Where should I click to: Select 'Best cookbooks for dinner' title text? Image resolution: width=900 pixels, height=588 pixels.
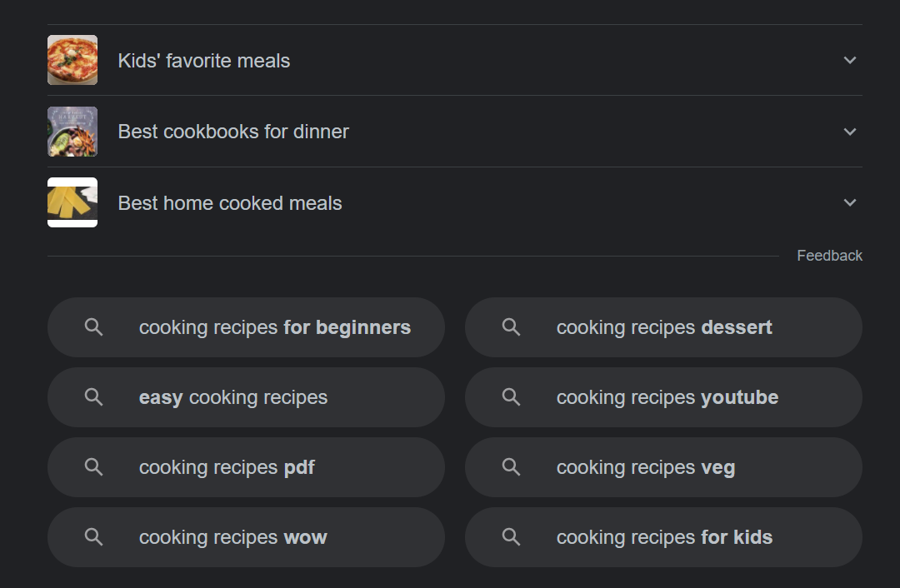(x=233, y=132)
